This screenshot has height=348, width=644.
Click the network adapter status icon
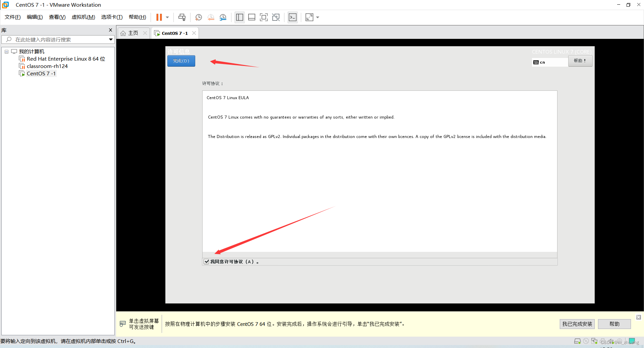pyautogui.click(x=594, y=341)
